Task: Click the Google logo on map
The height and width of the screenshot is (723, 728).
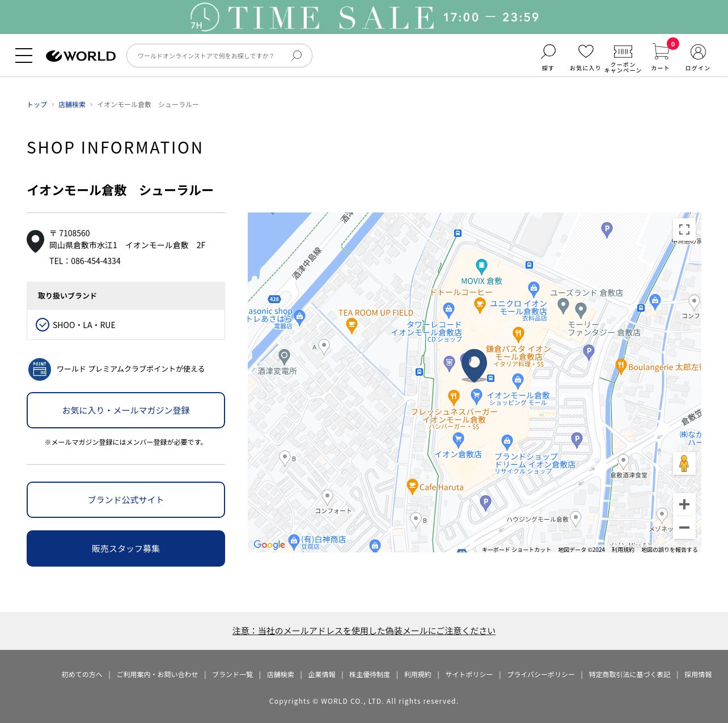Action: (269, 545)
